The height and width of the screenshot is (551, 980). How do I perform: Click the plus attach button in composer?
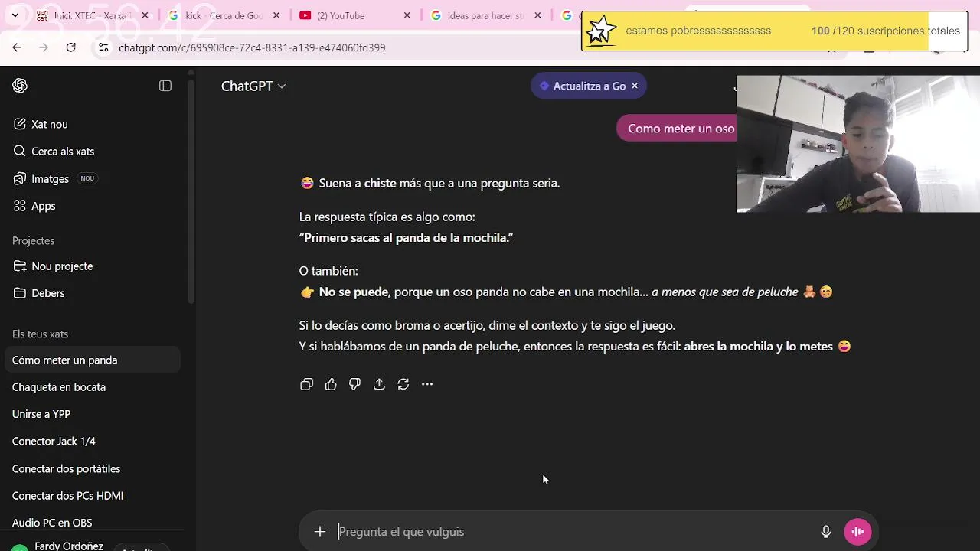320,531
